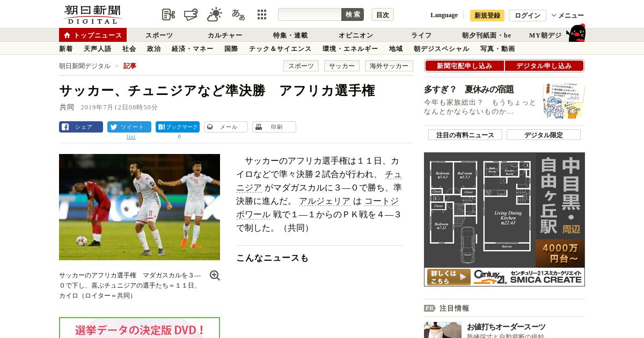This screenshot has width=644, height=338.
Task: Click 朝日新聞デジタル breadcrumb link
Action: (x=85, y=66)
